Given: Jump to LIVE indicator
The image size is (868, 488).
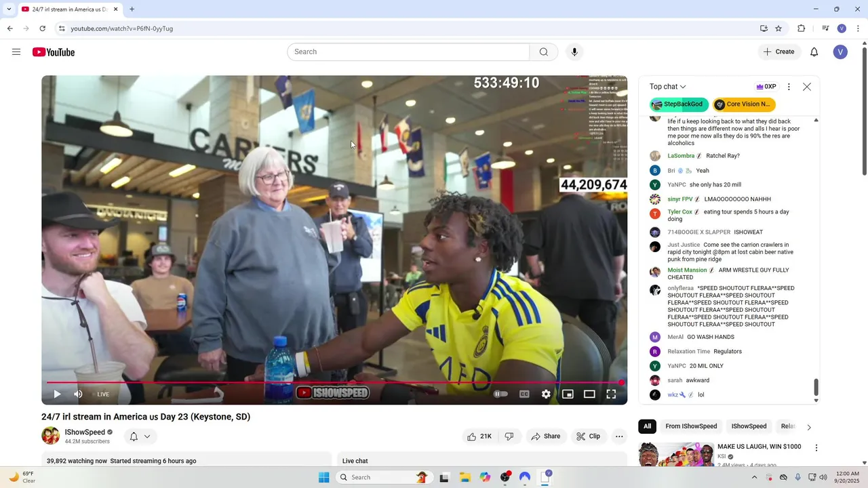Looking at the screenshot, I should [103, 394].
